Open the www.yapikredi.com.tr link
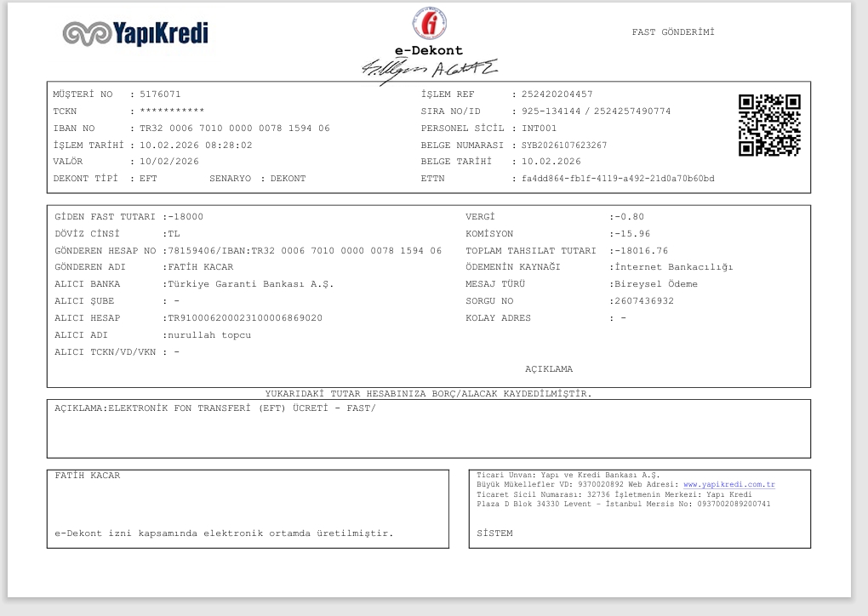The width and height of the screenshot is (868, 616). click(729, 484)
